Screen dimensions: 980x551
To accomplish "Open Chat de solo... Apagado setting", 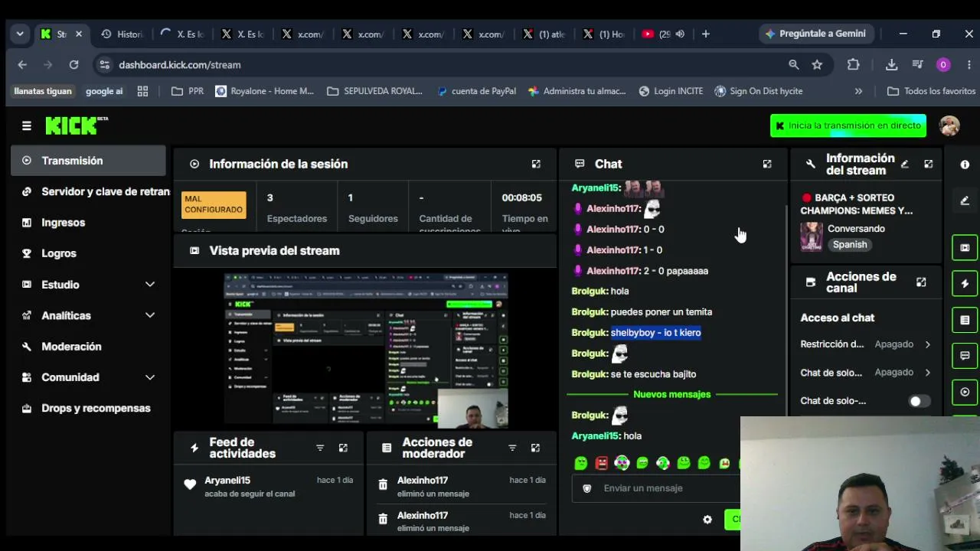I will click(x=866, y=373).
